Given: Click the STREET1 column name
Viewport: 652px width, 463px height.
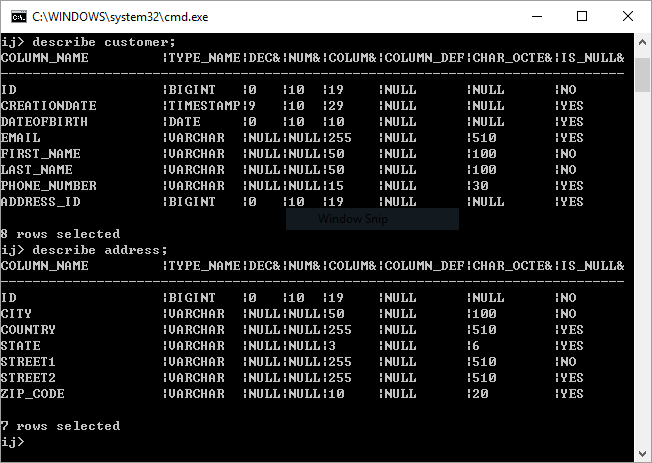Looking at the screenshot, I should 29,361.
